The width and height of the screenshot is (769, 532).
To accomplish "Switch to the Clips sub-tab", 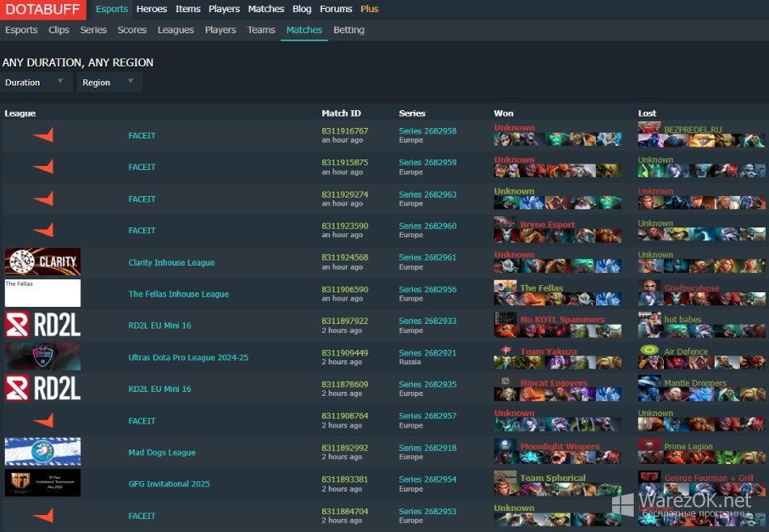I will (59, 30).
